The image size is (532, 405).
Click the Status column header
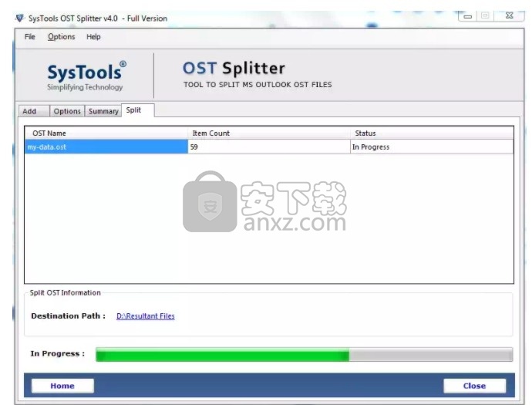tap(432, 133)
